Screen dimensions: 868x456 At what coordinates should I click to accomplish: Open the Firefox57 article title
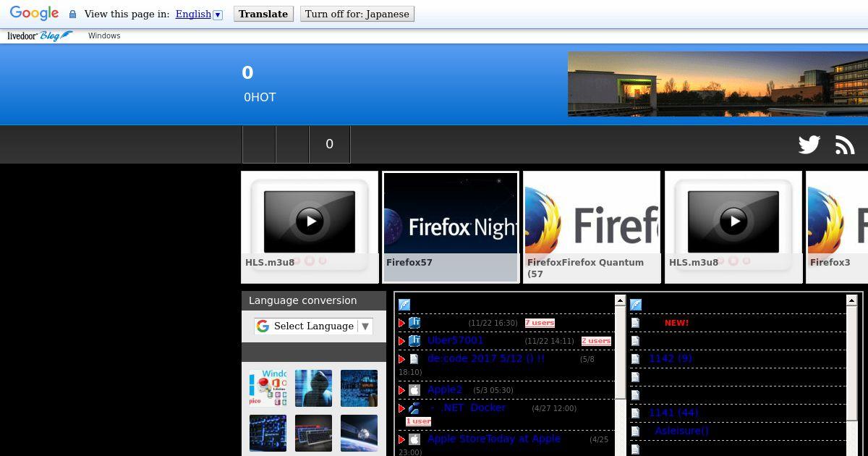click(409, 263)
